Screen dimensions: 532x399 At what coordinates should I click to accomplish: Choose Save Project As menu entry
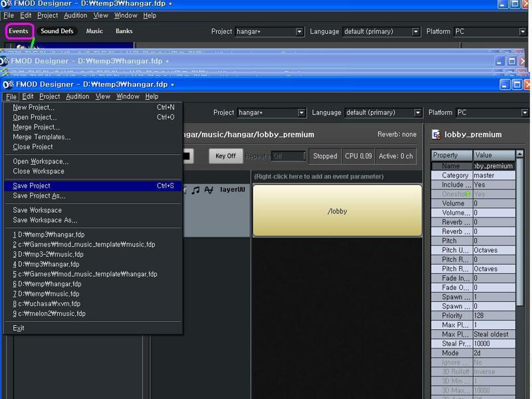pos(93,196)
